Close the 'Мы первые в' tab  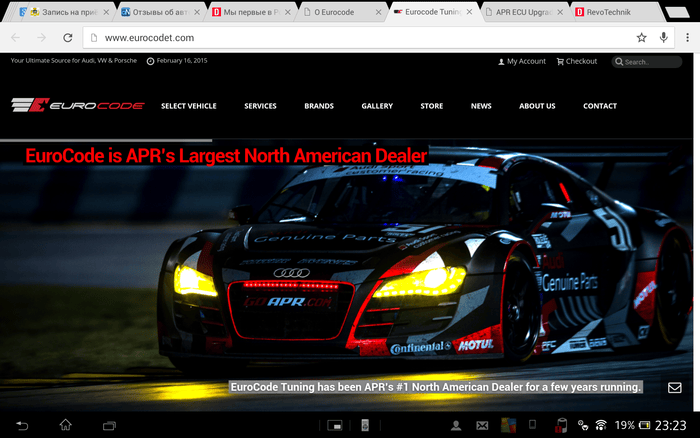(x=288, y=12)
